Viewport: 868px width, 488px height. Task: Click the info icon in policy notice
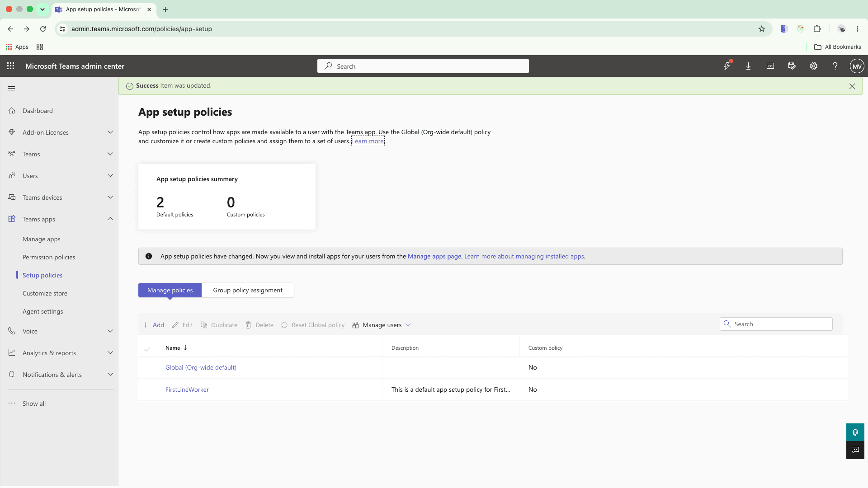(149, 256)
